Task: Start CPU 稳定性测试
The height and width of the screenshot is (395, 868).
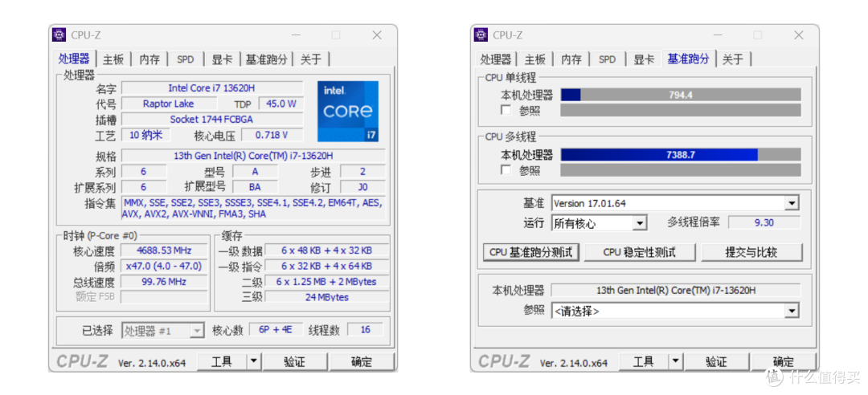Action: click(x=640, y=252)
